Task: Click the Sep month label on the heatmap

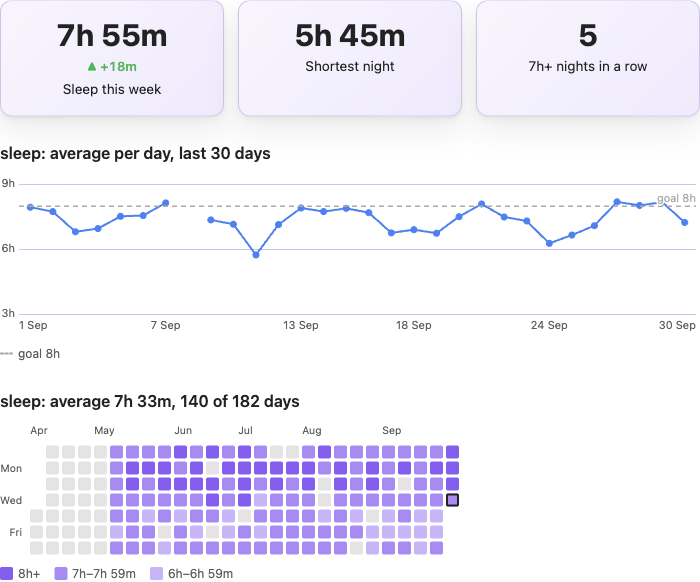Action: [x=392, y=430]
